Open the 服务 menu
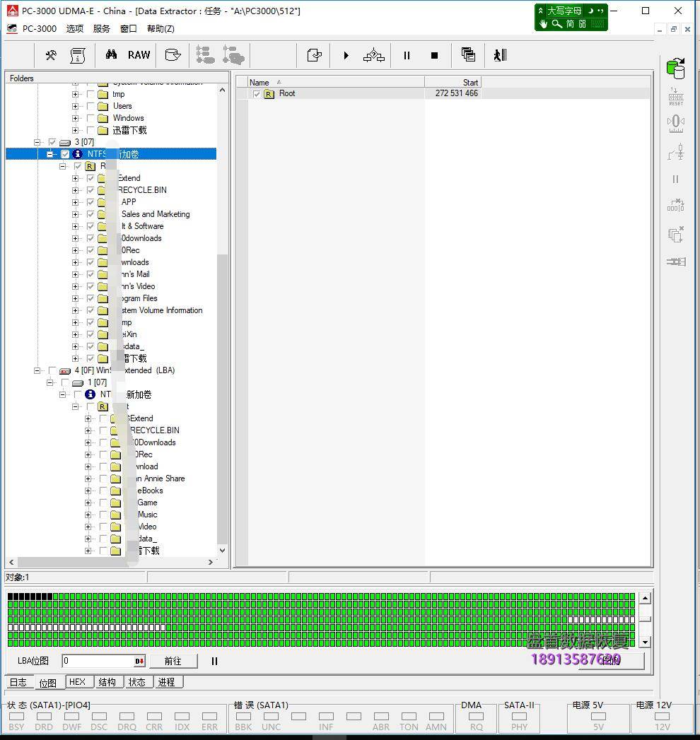Image resolution: width=700 pixels, height=740 pixels. [x=102, y=28]
